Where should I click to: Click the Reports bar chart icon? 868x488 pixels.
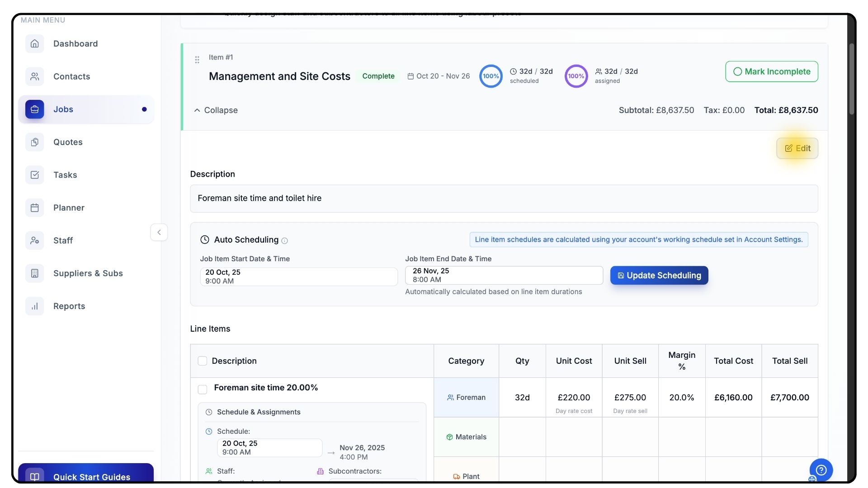tap(35, 306)
